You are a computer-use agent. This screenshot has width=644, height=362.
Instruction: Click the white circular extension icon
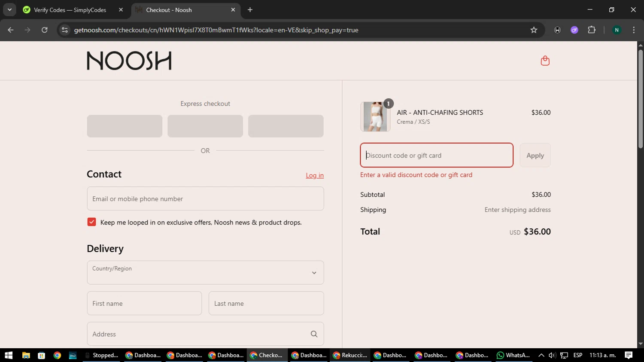tap(557, 30)
